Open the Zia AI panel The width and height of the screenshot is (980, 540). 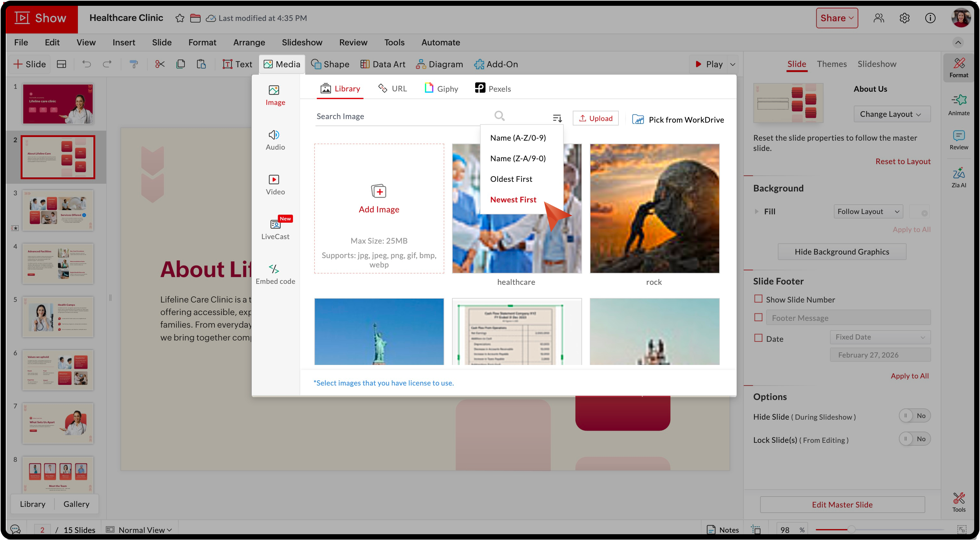point(958,177)
